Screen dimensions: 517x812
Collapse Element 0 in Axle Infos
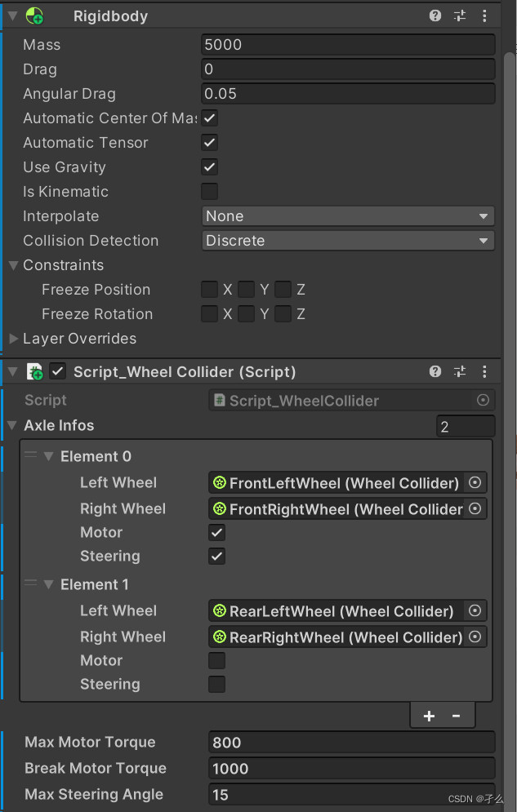(49, 457)
